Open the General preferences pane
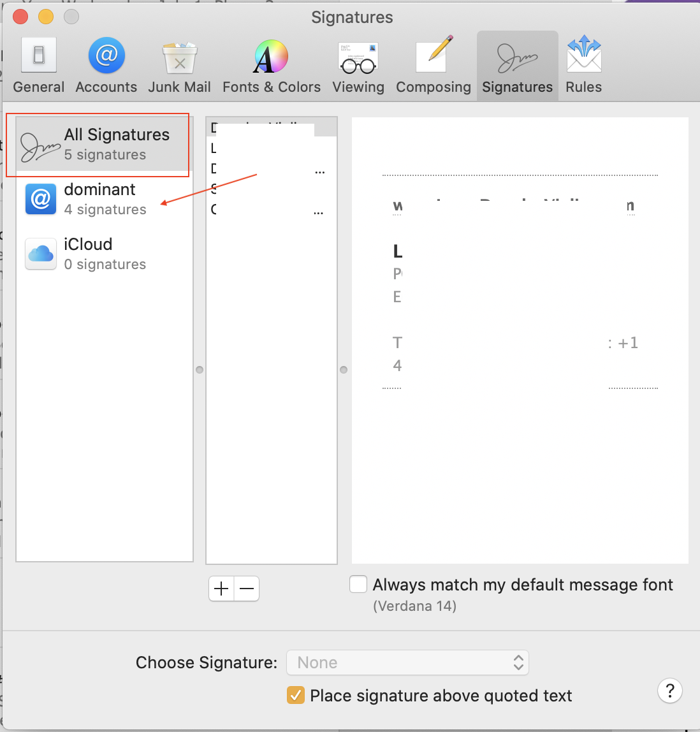Viewport: 700px width, 732px height. pyautogui.click(x=39, y=65)
